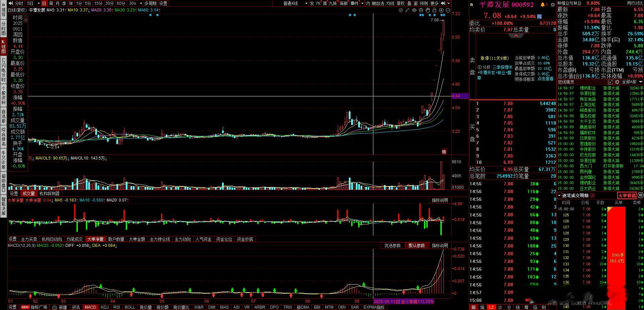This screenshot has height=310, width=644.
Task: Expand the 30s interval dropdown arrow
Action: [x=141, y=3]
